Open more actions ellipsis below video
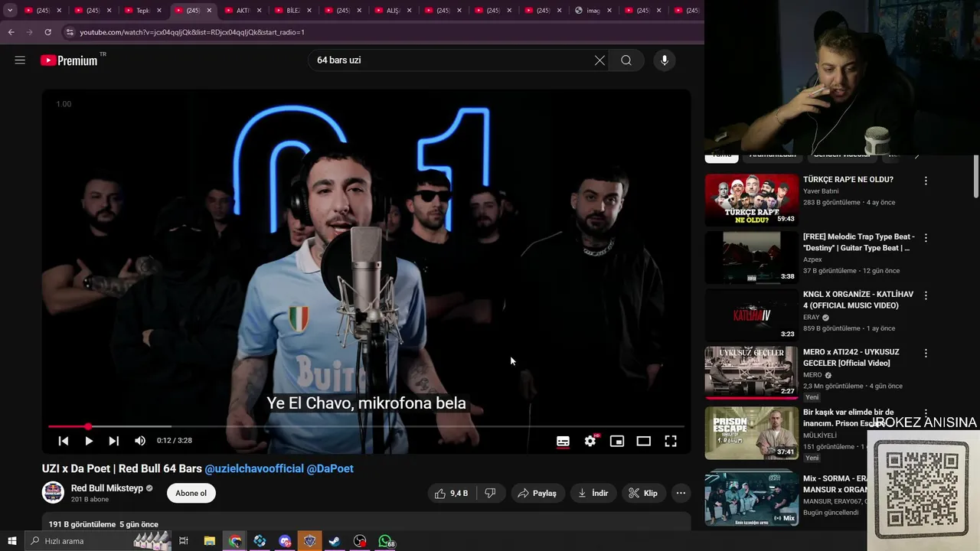Screen dimensions: 980x551 [681, 494]
